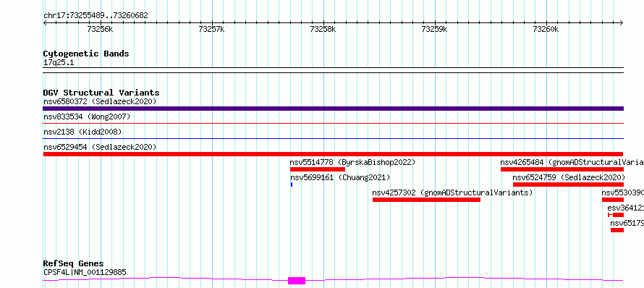Click the purple nsv6580372 variant bar
Viewport: 644px width, 288px height.
click(x=333, y=109)
